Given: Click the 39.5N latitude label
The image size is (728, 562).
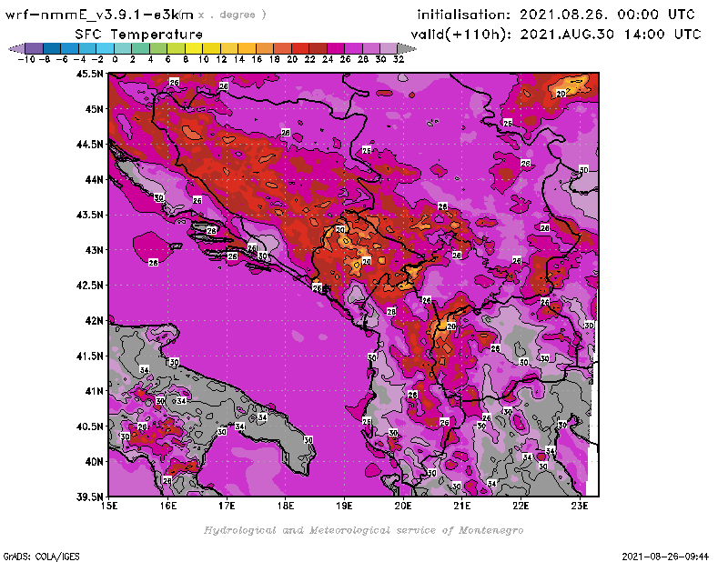Looking at the screenshot, I should [90, 497].
